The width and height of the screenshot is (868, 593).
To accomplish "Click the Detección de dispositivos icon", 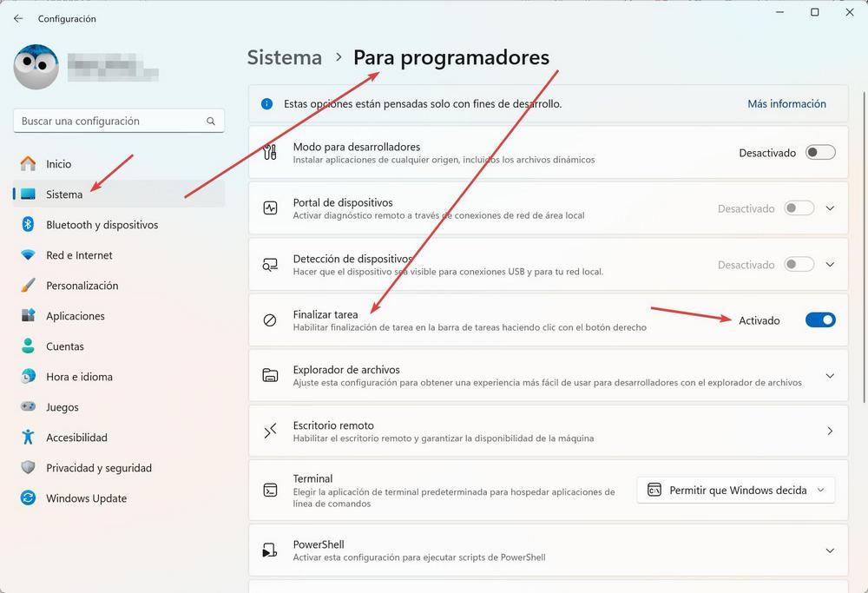I will click(270, 265).
